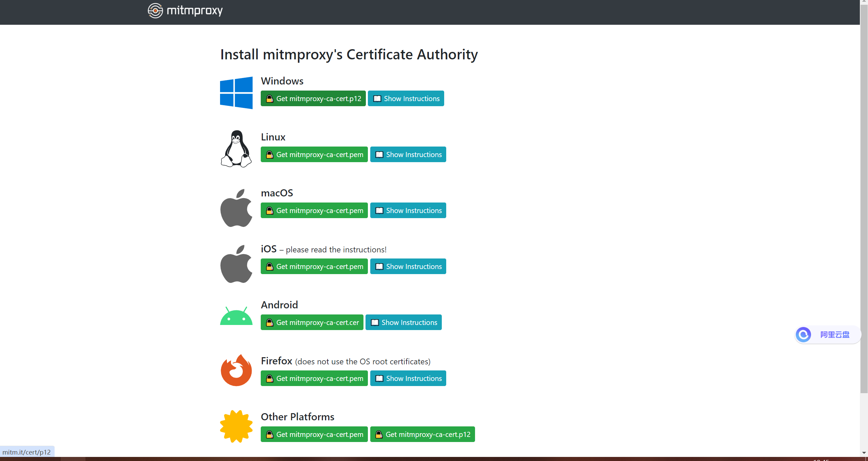
Task: Get Other Platforms mitmproxy-ca-cert.p12 file
Action: [x=422, y=434]
